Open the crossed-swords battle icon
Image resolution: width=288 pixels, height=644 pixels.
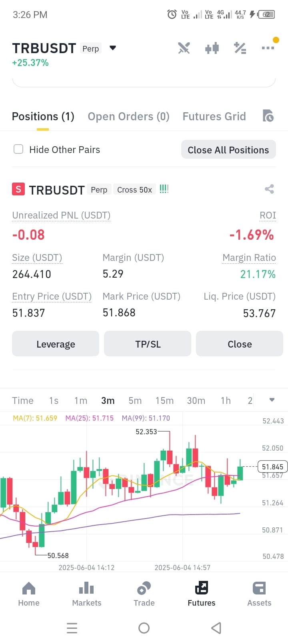(184, 48)
